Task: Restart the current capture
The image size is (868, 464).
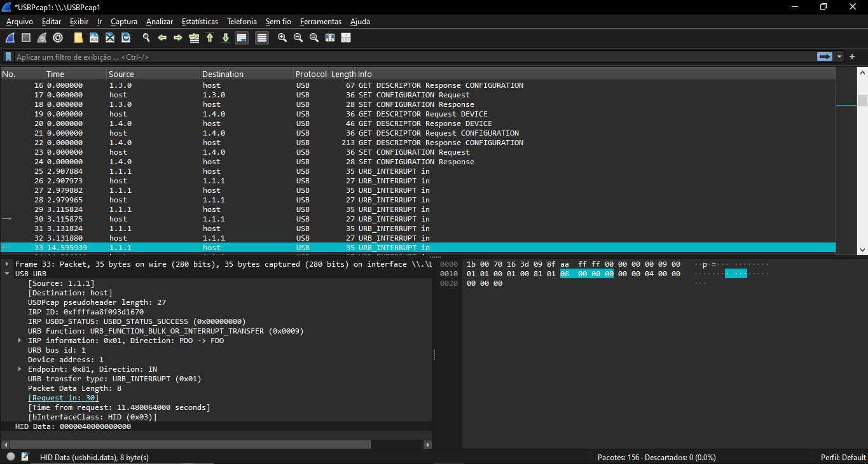Action: (42, 38)
